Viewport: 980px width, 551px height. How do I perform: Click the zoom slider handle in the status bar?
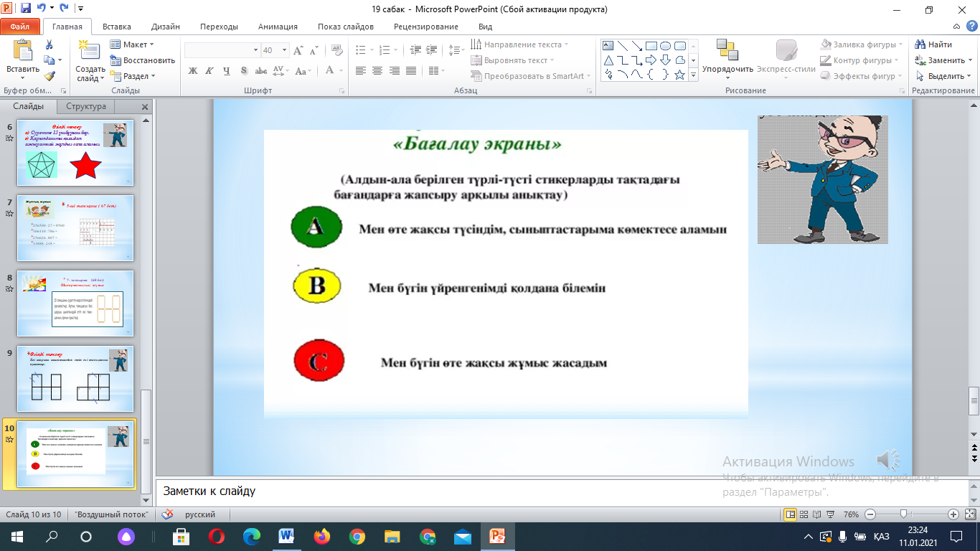[x=903, y=514]
